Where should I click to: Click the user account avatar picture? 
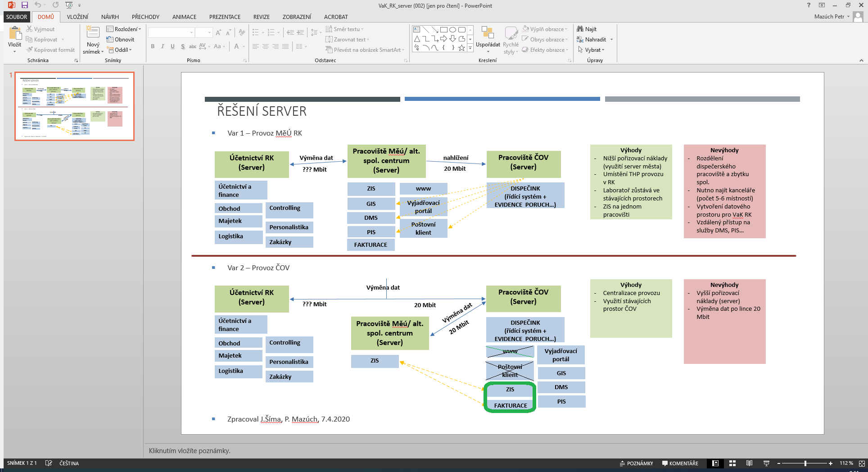[858, 17]
